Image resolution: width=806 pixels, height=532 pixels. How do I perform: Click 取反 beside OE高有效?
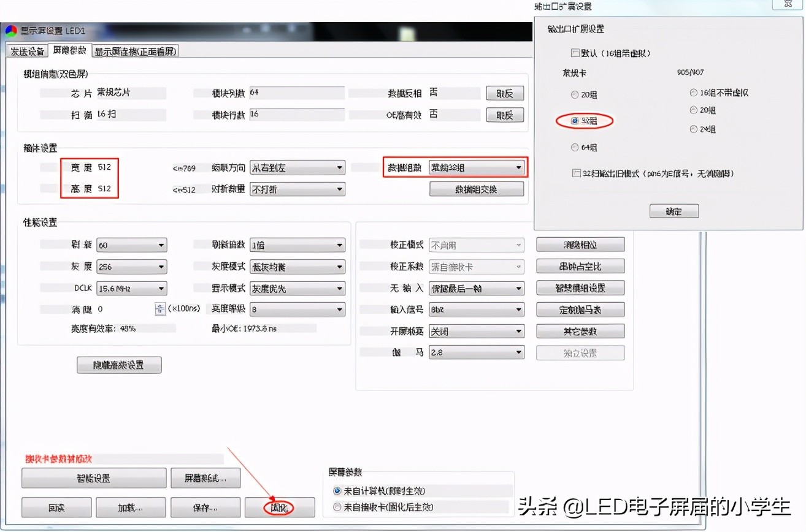pyautogui.click(x=504, y=115)
